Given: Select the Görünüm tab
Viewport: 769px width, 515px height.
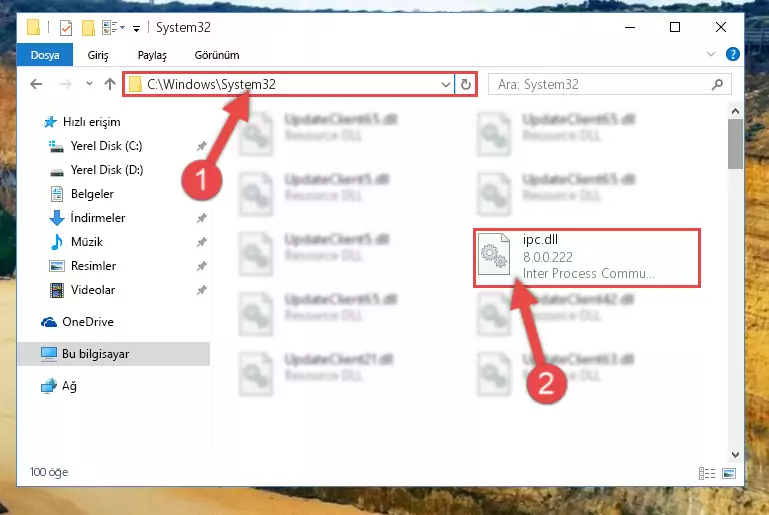Looking at the screenshot, I should tap(217, 55).
